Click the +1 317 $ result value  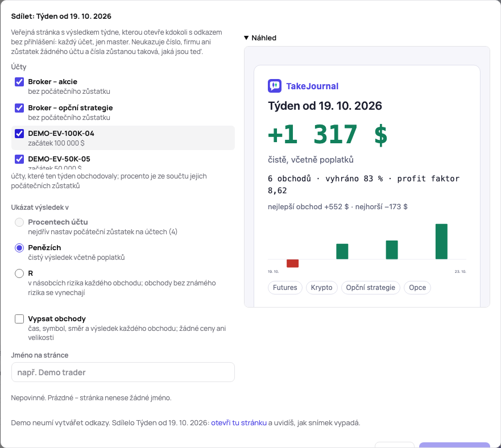pyautogui.click(x=328, y=134)
